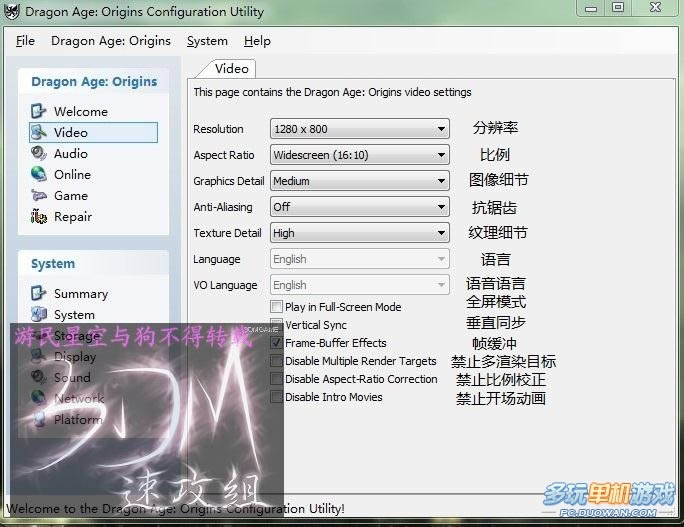This screenshot has height=527, width=684.
Task: Select the Audio speaker icon
Action: coord(39,153)
